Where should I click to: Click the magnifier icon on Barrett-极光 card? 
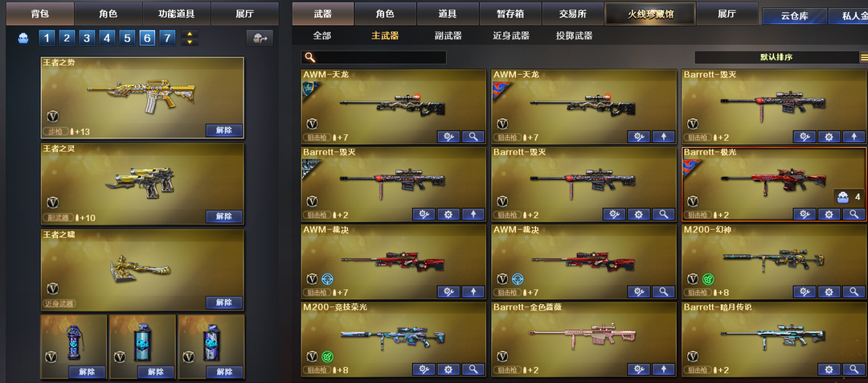(x=853, y=215)
